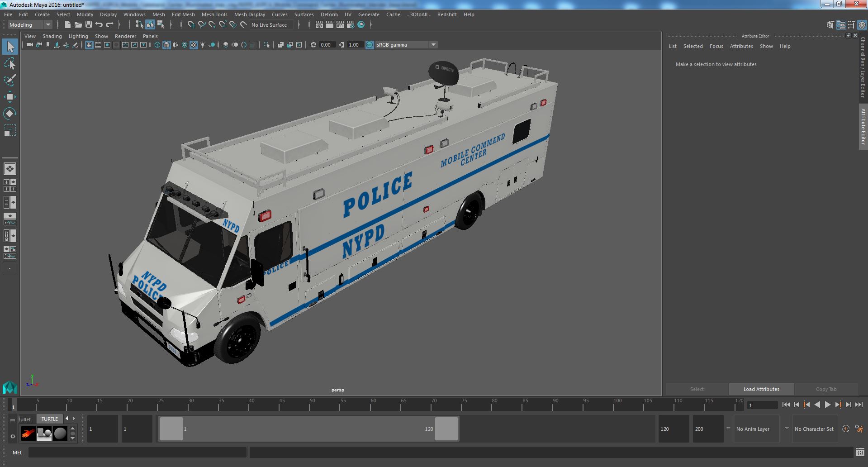The image size is (868, 467).
Task: Open the Redshift menu
Action: tap(447, 14)
